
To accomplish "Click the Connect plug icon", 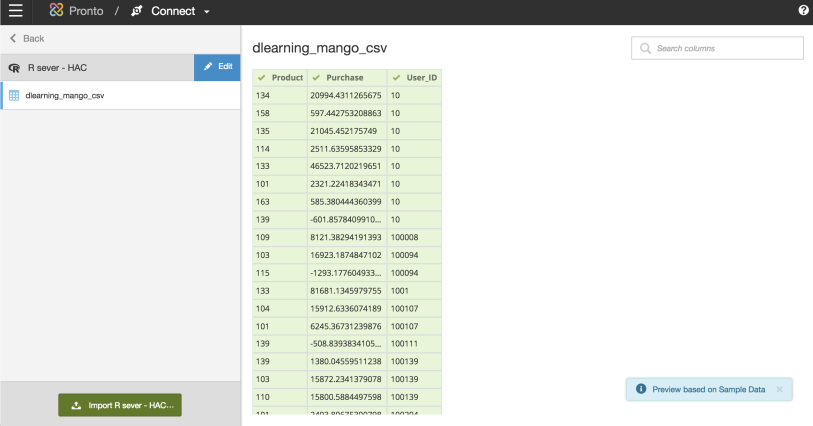I will [x=137, y=11].
